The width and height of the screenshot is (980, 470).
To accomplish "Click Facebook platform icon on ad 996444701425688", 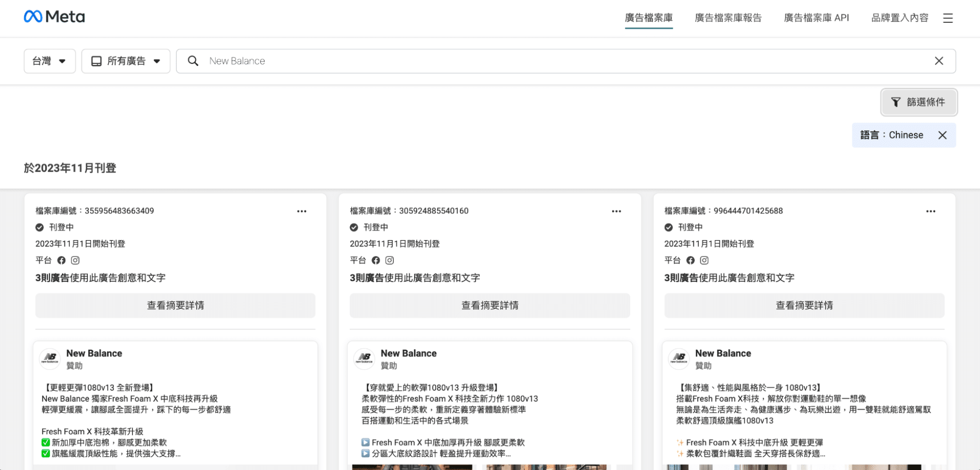I will click(x=690, y=260).
